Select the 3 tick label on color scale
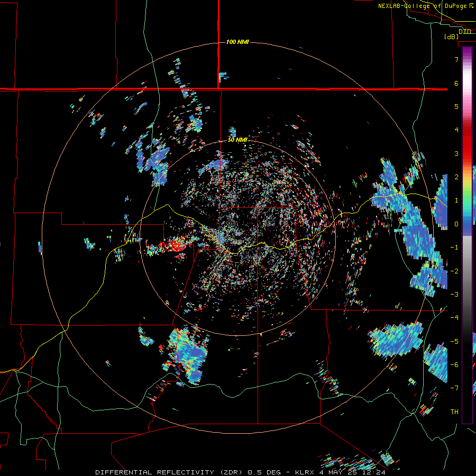Viewport: 476px width, 476px height. click(456, 153)
